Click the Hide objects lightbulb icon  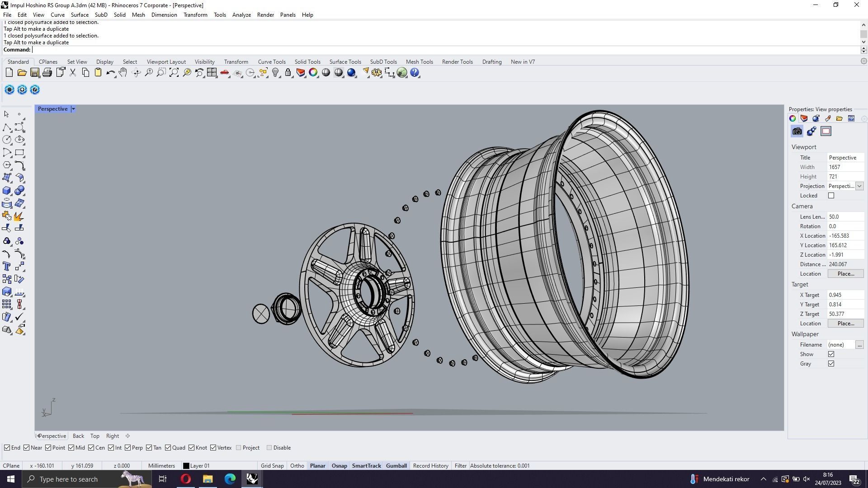coord(275,73)
